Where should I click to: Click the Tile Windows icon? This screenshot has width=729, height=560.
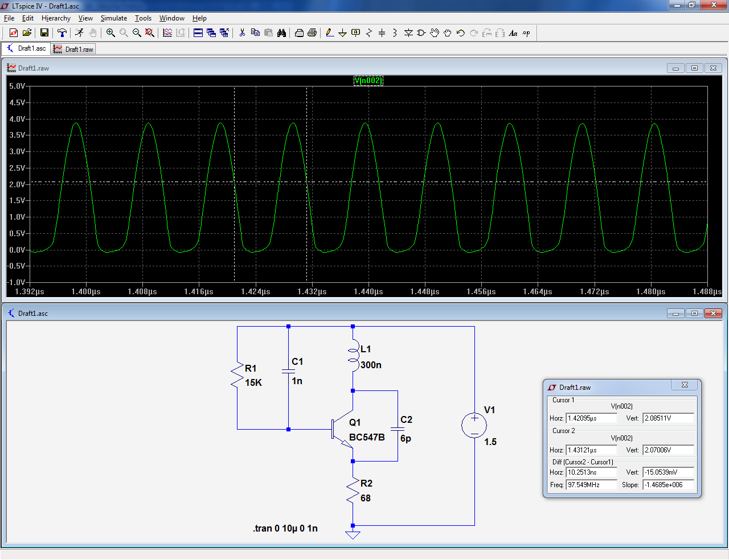(x=198, y=33)
